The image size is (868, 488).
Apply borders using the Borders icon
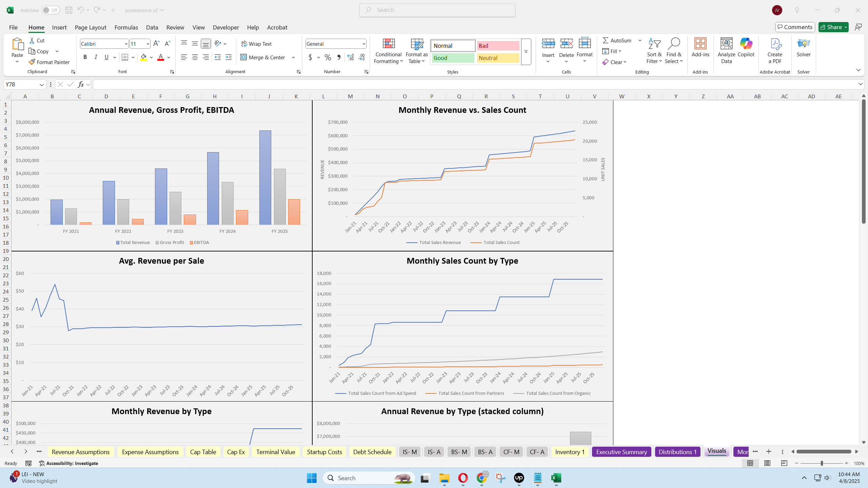coord(125,57)
